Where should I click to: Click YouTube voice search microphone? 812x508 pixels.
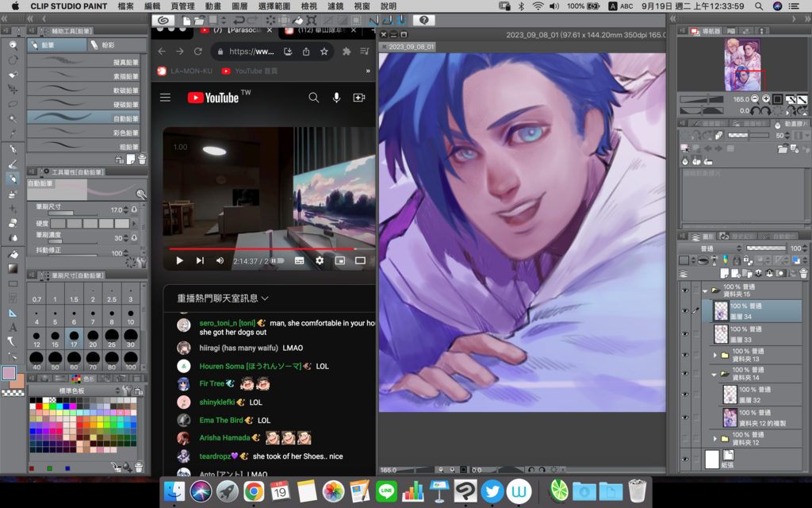point(336,98)
